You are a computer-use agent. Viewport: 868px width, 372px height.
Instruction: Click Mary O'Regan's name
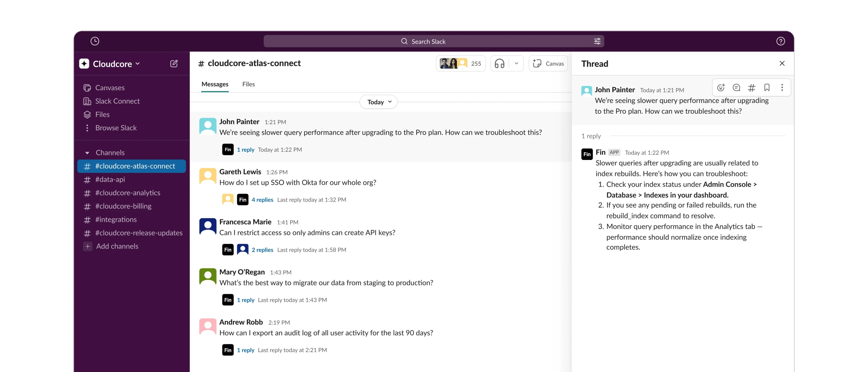(242, 272)
